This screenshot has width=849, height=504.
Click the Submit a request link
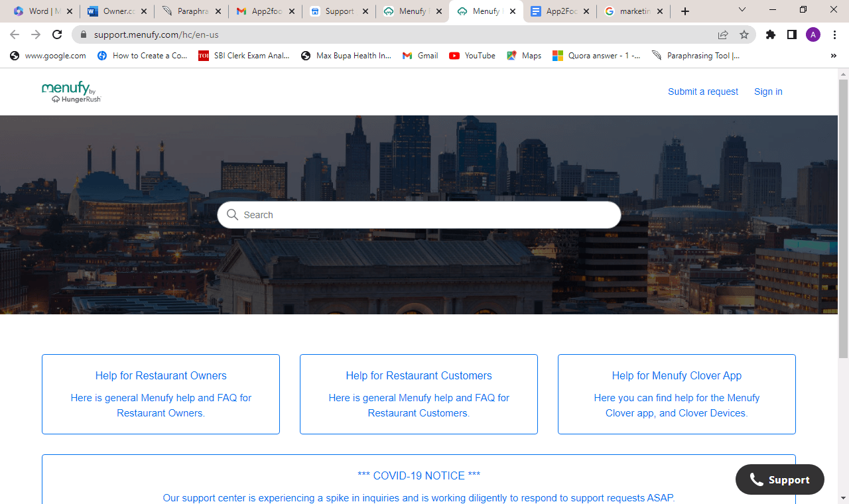pos(703,92)
